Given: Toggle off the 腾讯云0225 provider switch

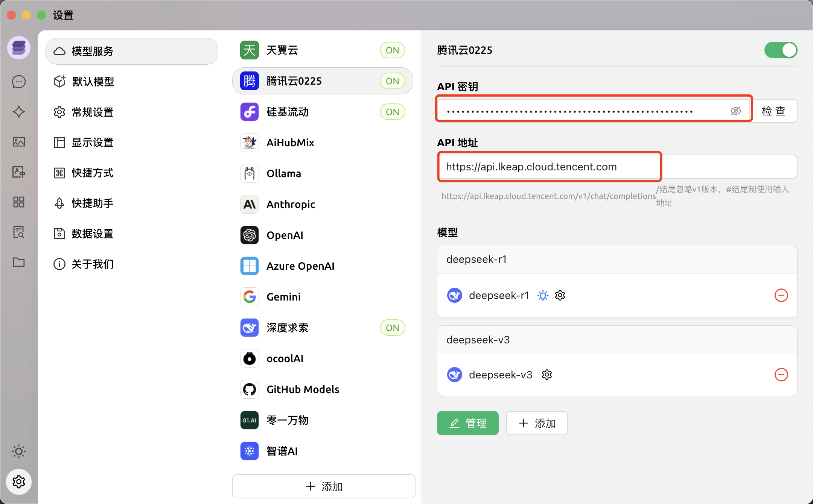Looking at the screenshot, I should click(780, 50).
